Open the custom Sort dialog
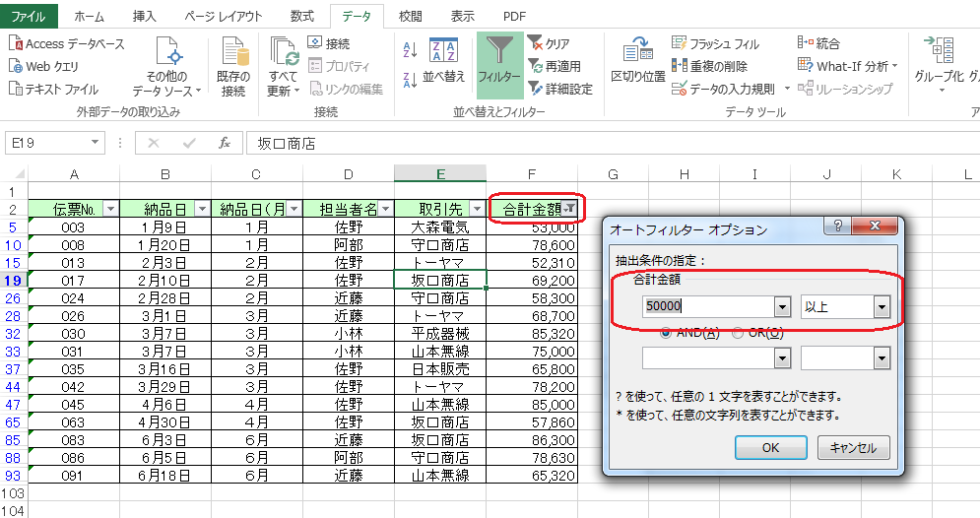The height and width of the screenshot is (518, 980). [444, 61]
